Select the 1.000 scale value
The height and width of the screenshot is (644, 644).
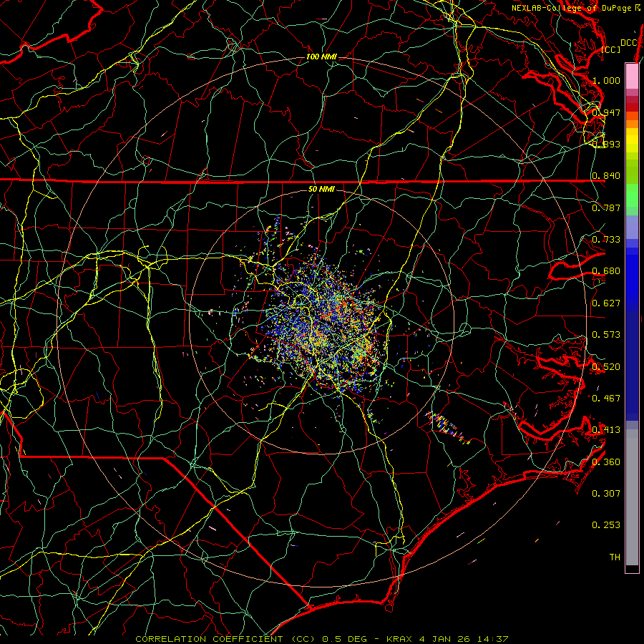pos(606,80)
